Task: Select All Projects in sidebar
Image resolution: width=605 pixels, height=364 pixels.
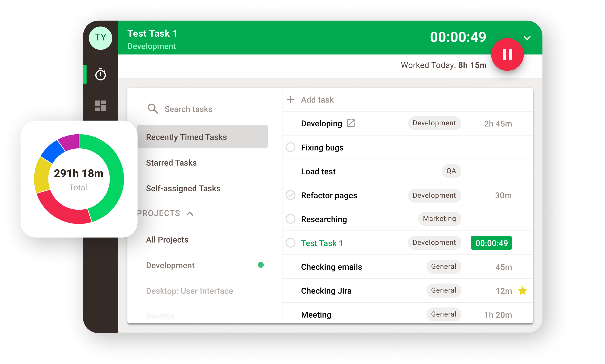Action: pos(167,240)
